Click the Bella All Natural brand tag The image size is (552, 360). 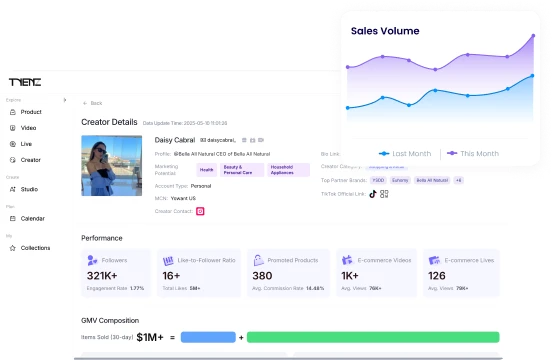432,180
